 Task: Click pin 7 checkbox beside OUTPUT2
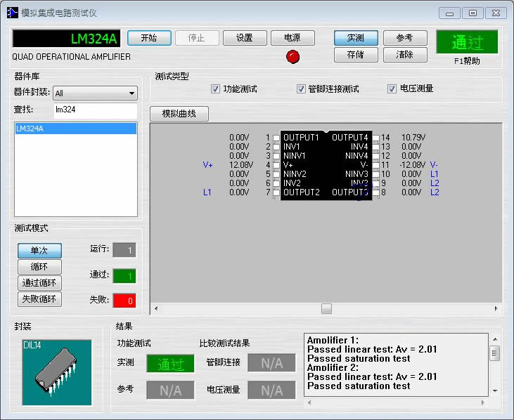276,192
